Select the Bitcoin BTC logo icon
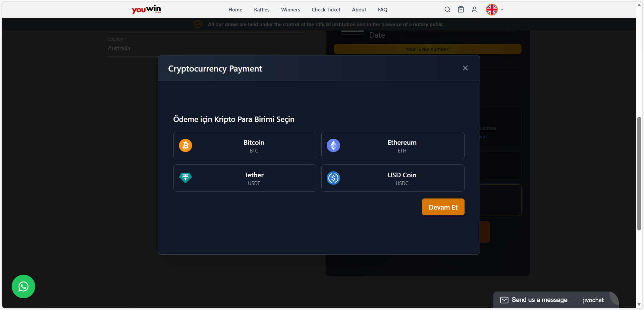644x310 pixels. [x=185, y=145]
